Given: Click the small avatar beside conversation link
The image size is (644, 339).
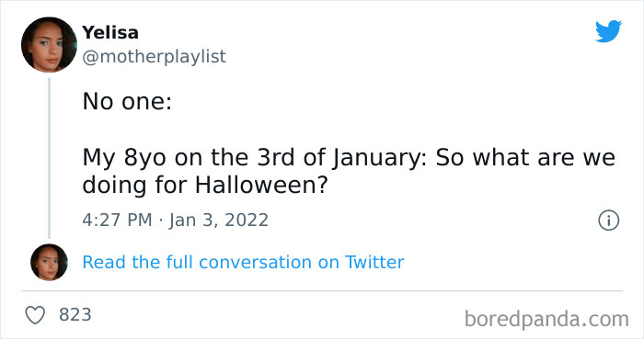Looking at the screenshot, I should pos(50,263).
